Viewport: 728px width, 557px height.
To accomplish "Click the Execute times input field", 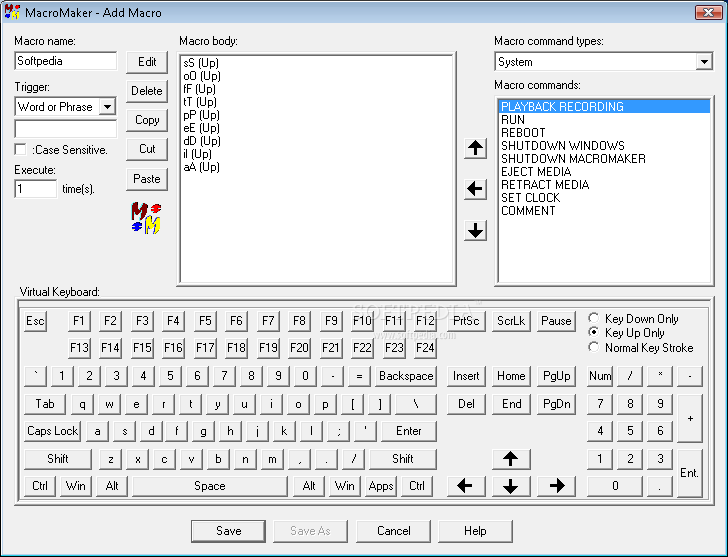I will (36, 189).
